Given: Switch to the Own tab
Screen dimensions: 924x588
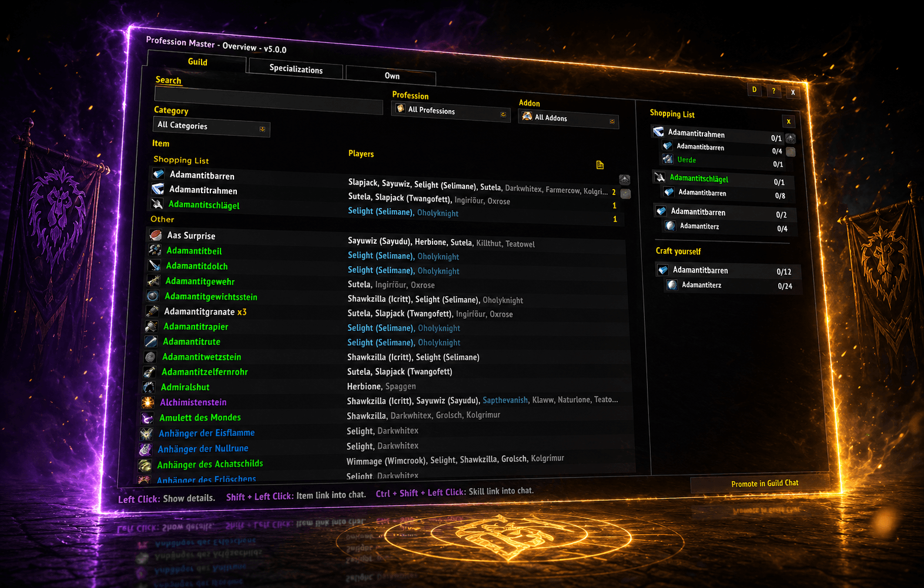Looking at the screenshot, I should click(391, 76).
